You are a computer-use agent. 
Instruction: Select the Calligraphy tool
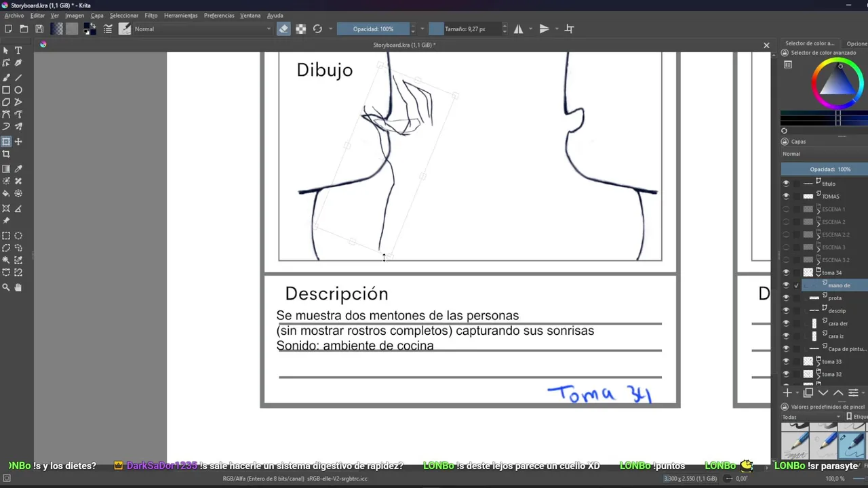pos(18,63)
